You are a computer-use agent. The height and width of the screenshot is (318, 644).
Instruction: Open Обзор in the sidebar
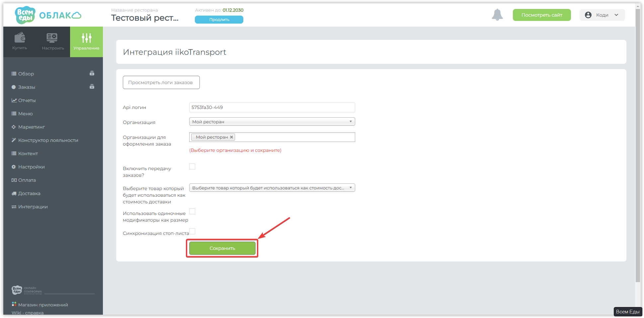pos(26,74)
